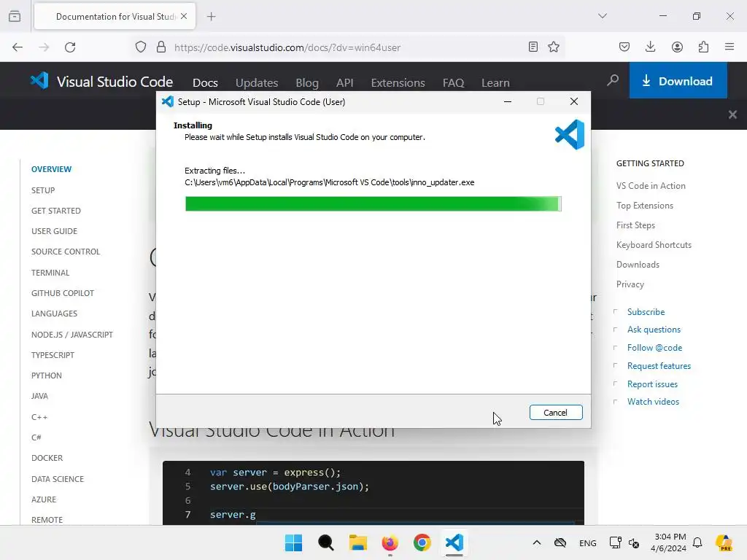Click the ENG language indicator in tray
This screenshot has width=747, height=560.
click(587, 542)
